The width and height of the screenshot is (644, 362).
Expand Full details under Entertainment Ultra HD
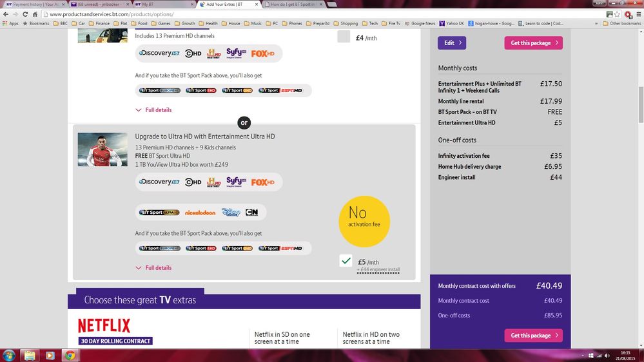tap(153, 267)
